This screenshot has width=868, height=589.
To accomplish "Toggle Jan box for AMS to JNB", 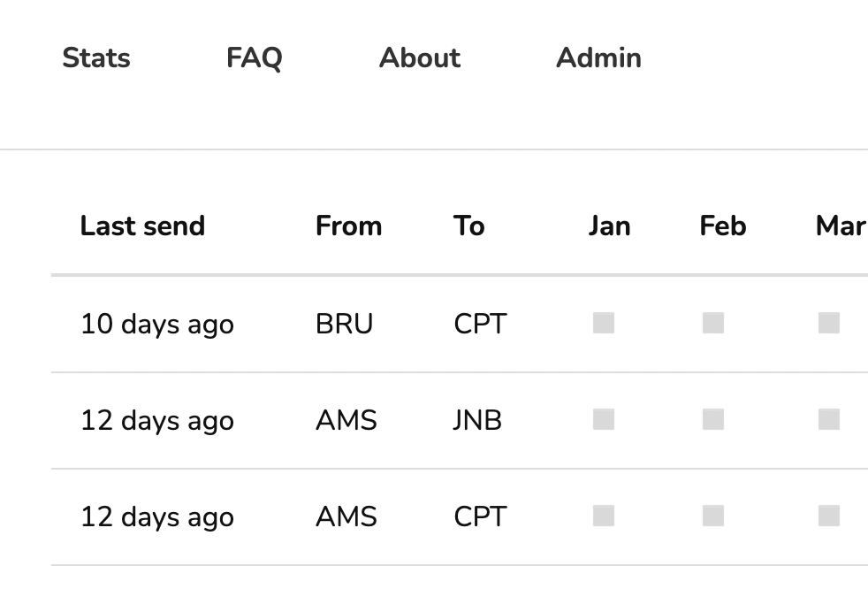I will 604,419.
